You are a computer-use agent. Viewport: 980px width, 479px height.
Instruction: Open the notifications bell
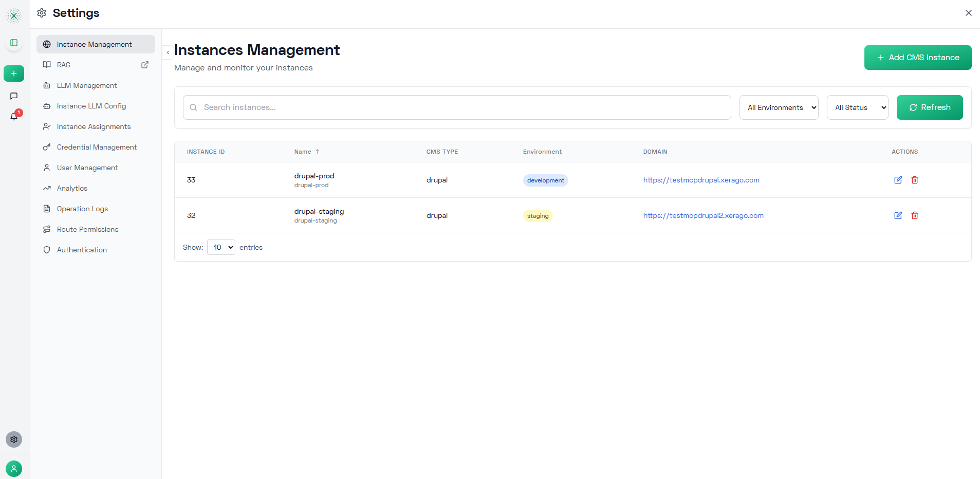(14, 116)
